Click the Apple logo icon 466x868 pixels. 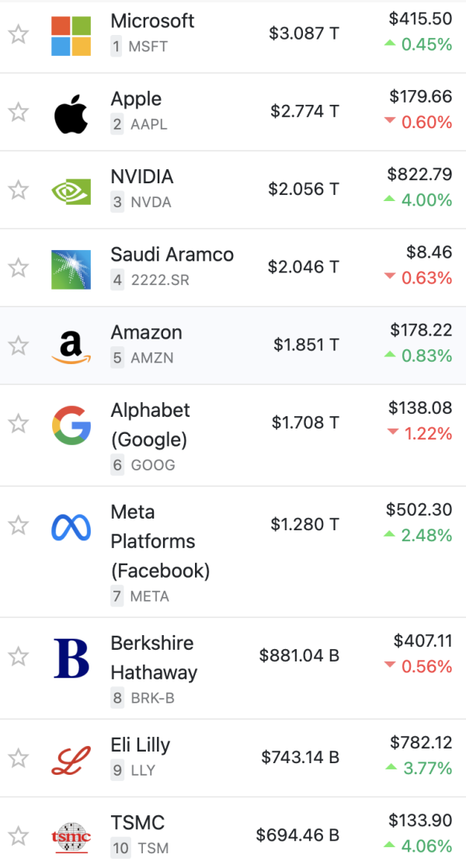click(71, 114)
